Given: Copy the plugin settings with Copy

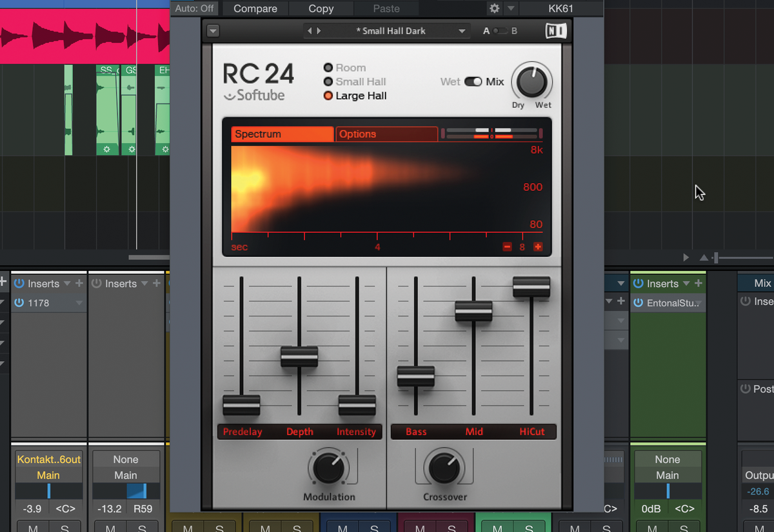Looking at the screenshot, I should pos(321,8).
